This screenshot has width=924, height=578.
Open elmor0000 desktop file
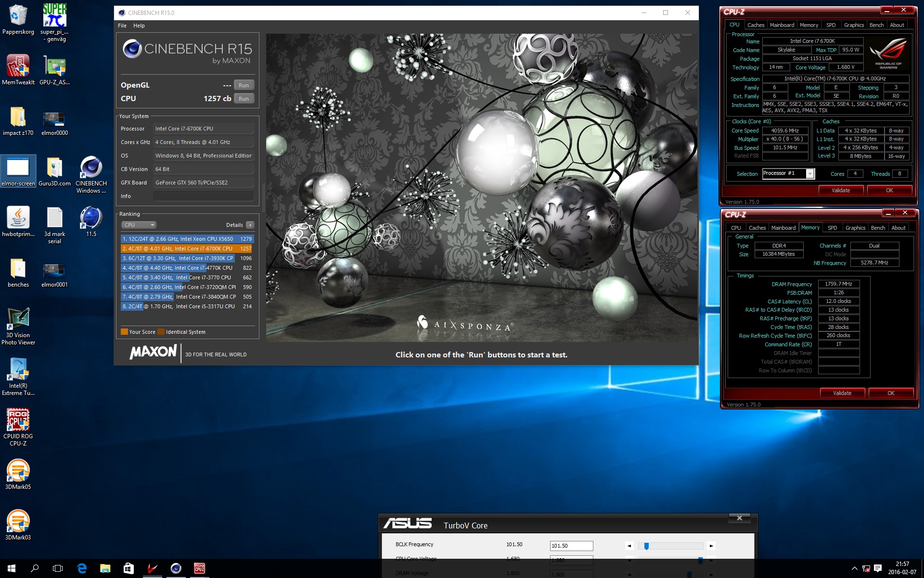point(54,123)
